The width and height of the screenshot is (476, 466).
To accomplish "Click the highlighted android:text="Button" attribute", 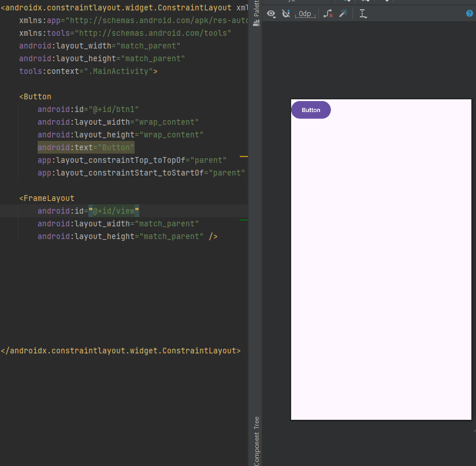I will (86, 147).
